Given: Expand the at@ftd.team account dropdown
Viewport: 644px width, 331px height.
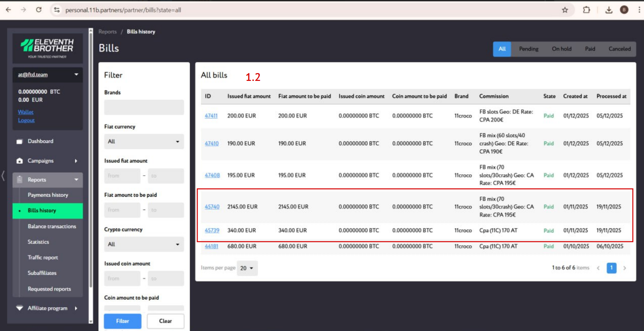Looking at the screenshot, I should point(76,74).
